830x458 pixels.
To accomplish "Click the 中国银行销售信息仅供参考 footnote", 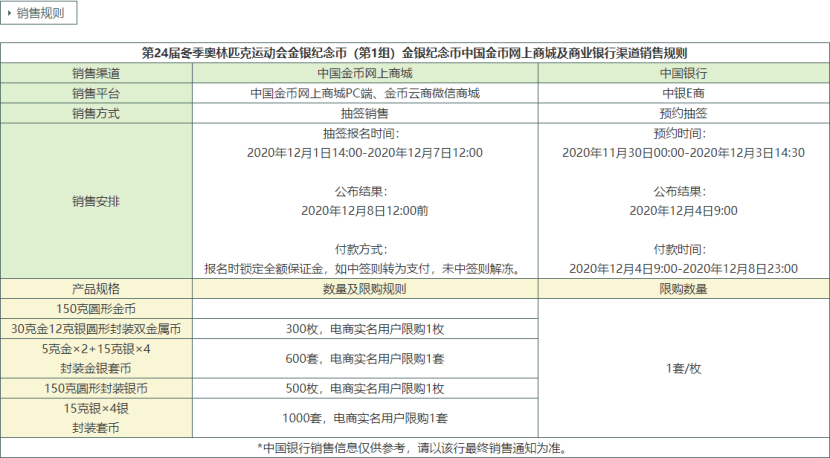I will tap(414, 447).
